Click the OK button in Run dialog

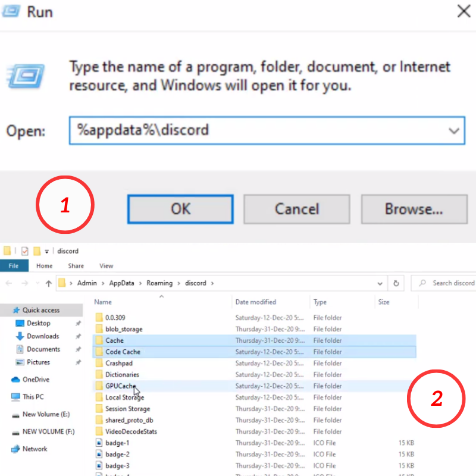tap(180, 209)
